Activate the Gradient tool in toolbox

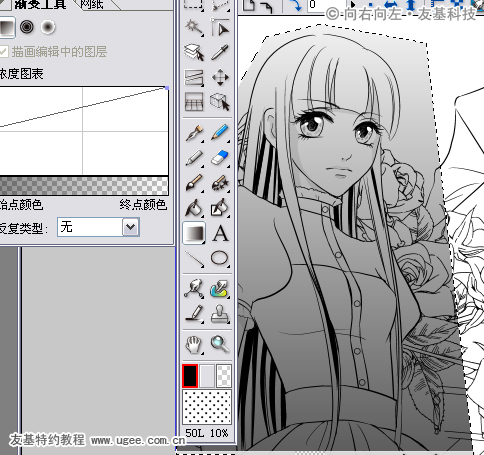(194, 233)
